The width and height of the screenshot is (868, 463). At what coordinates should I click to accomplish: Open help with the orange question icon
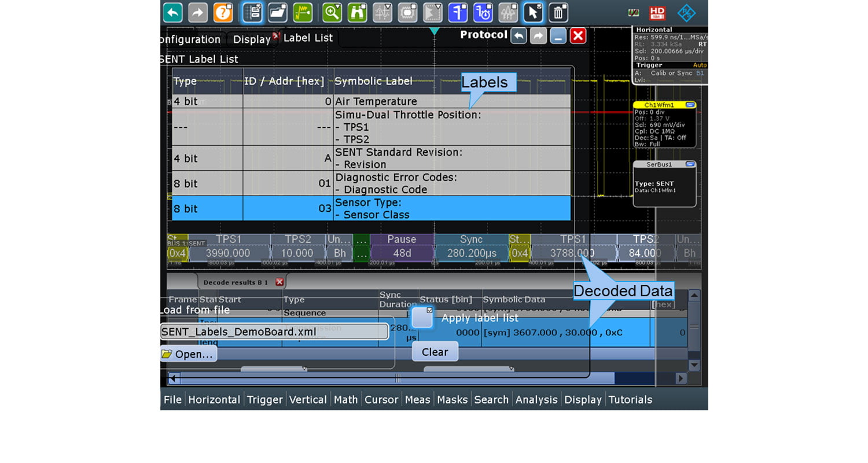click(x=223, y=12)
